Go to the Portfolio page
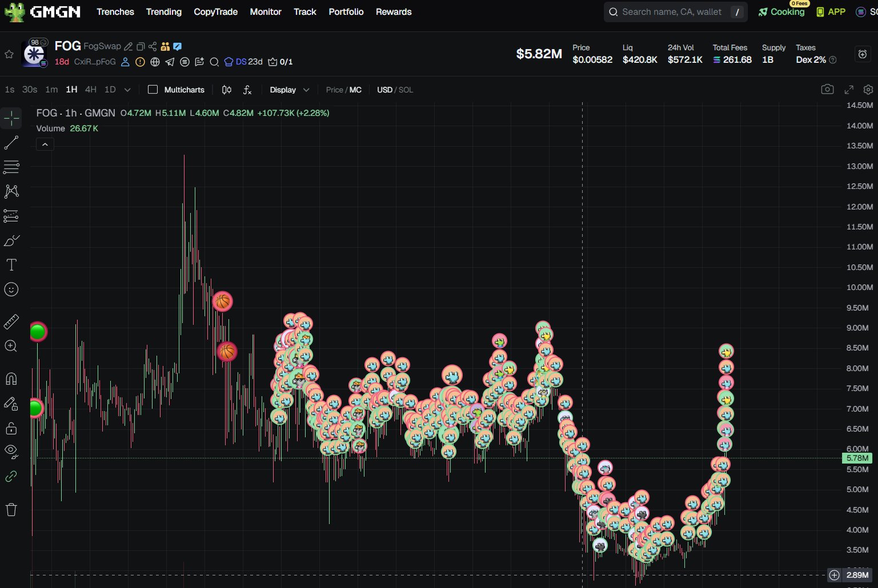This screenshot has width=878, height=588. click(x=346, y=12)
